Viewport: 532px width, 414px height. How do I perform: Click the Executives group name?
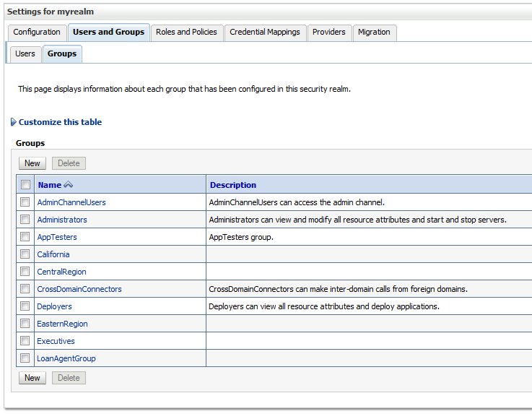coord(56,341)
